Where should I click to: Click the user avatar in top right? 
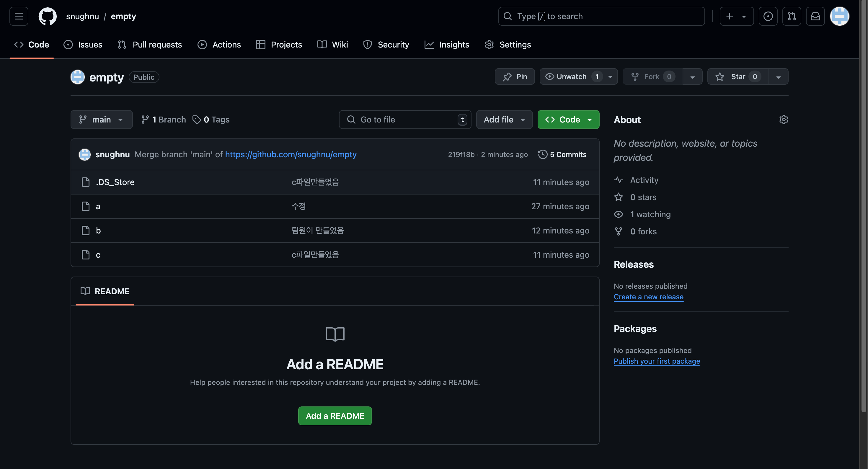click(x=839, y=16)
